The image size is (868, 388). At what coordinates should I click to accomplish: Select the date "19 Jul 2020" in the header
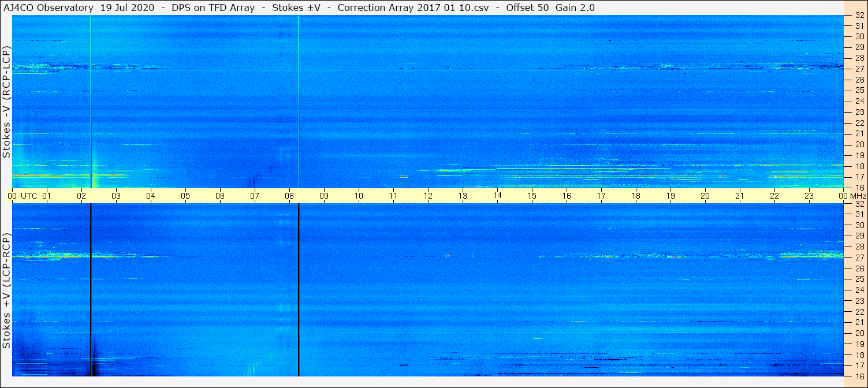pyautogui.click(x=127, y=8)
